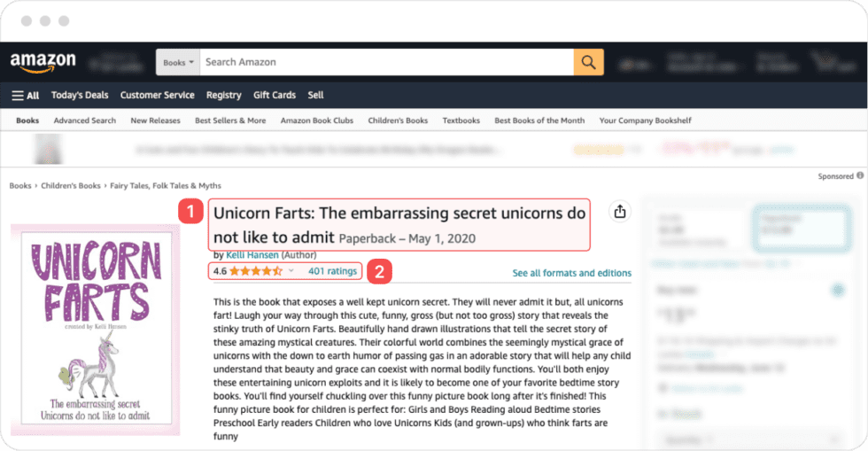This screenshot has height=451, width=868.
Task: Click the Kelli Hansen author link
Action: [252, 255]
